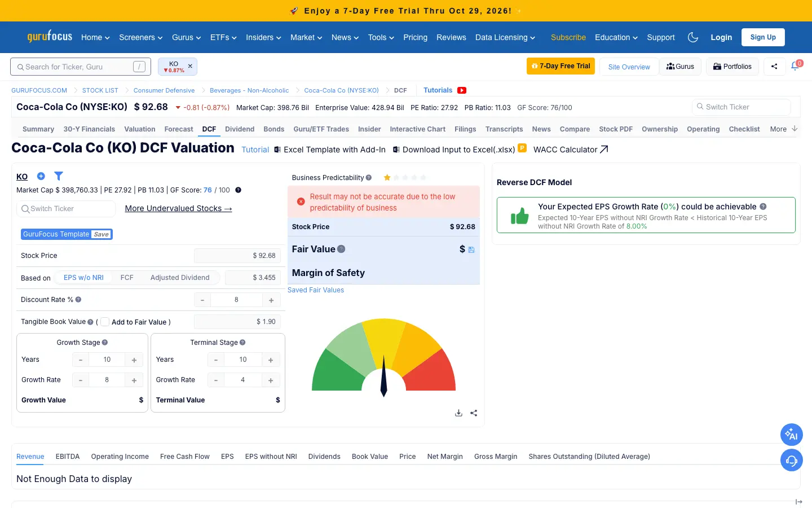Open the Valuation tab
This screenshot has height=508, width=812.
[x=140, y=129]
